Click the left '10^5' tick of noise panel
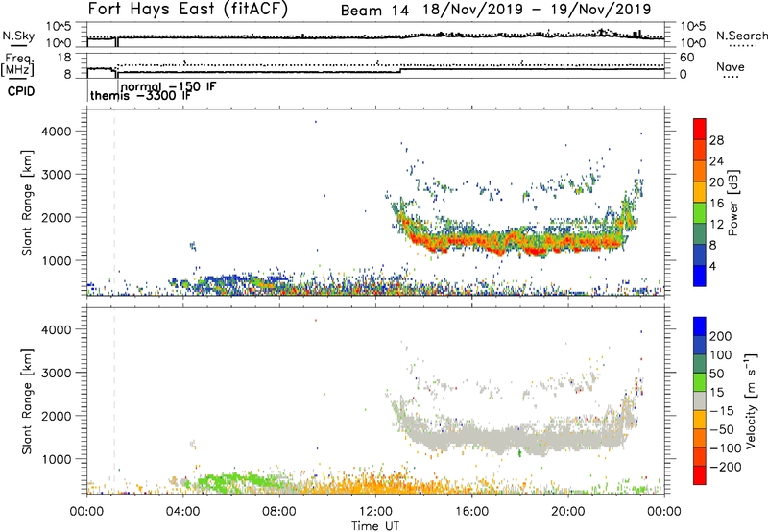Viewport: 768px width, 532px height. pyautogui.click(x=59, y=26)
